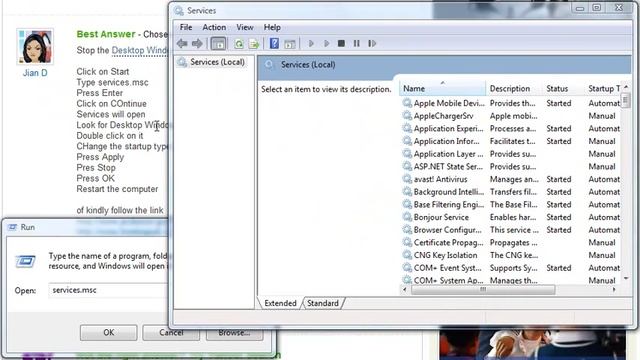Click the vertical scrollbar down arrow in services list
Image resolution: width=640 pixels, height=360 pixels.
(x=626, y=278)
